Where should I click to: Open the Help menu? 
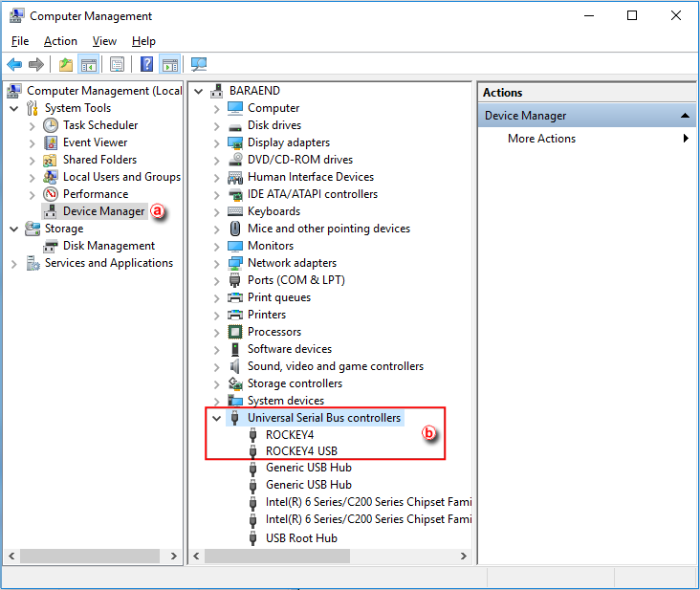click(x=143, y=41)
